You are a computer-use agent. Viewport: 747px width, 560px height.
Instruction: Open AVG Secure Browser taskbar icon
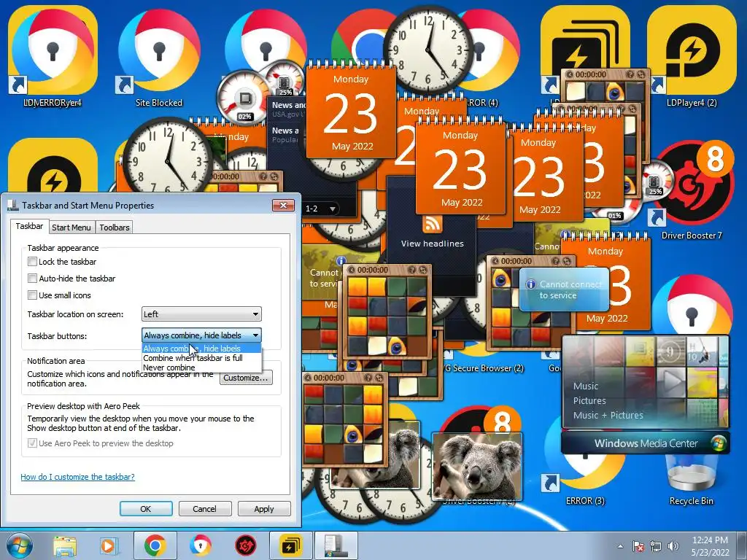pos(200,545)
